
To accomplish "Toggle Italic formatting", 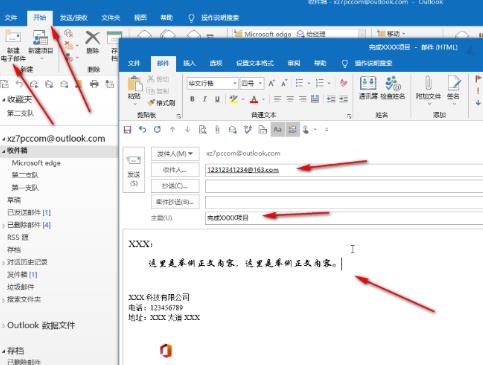I will pyautogui.click(x=205, y=99).
